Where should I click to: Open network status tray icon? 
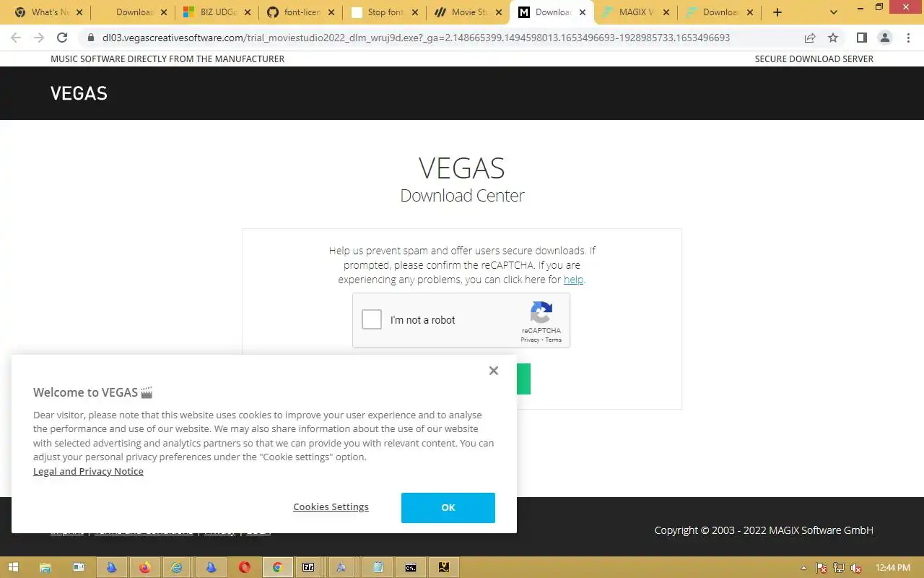[x=838, y=568]
